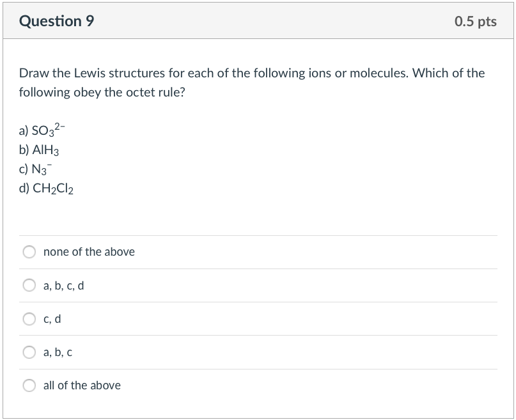Viewport: 516px width, 420px height.
Task: Click the "0.5 pts" points label
Action: [474, 20]
